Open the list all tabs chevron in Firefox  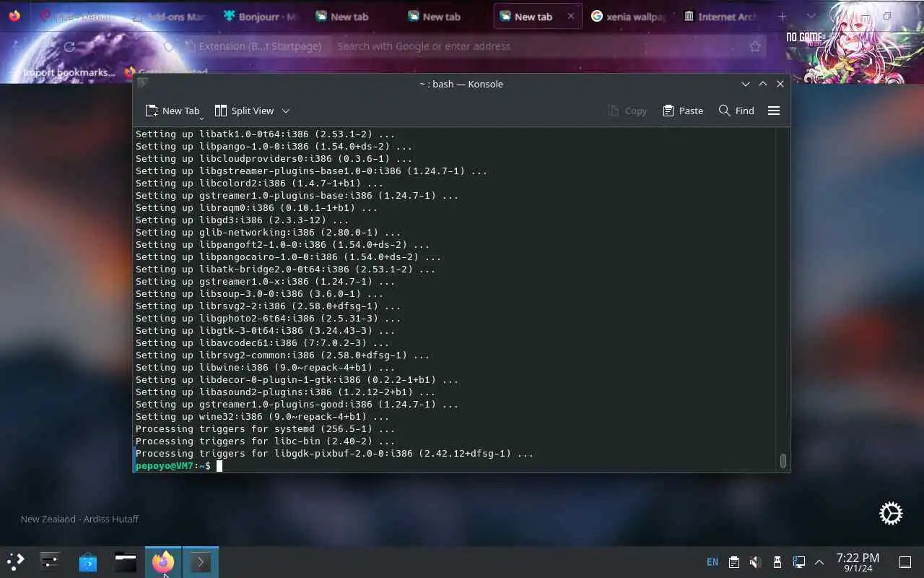[811, 16]
